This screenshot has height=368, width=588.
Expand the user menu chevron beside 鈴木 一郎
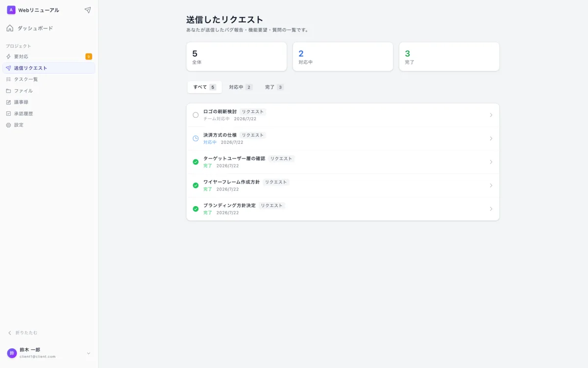(89, 353)
